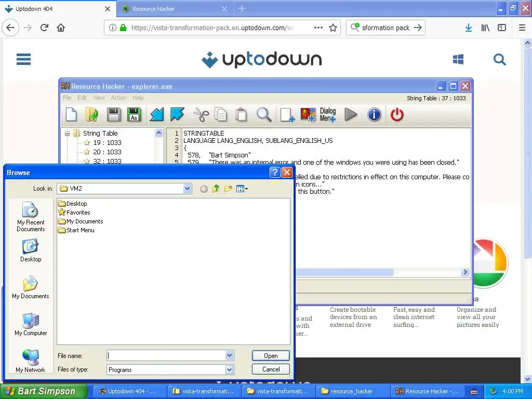Open browser Downloads arrow icon

tap(469, 28)
